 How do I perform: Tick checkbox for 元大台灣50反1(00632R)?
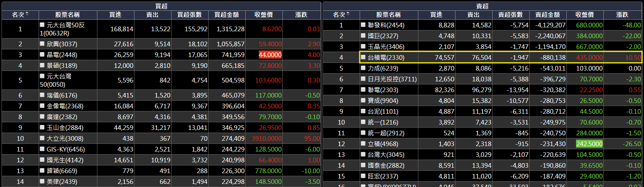tap(42, 25)
